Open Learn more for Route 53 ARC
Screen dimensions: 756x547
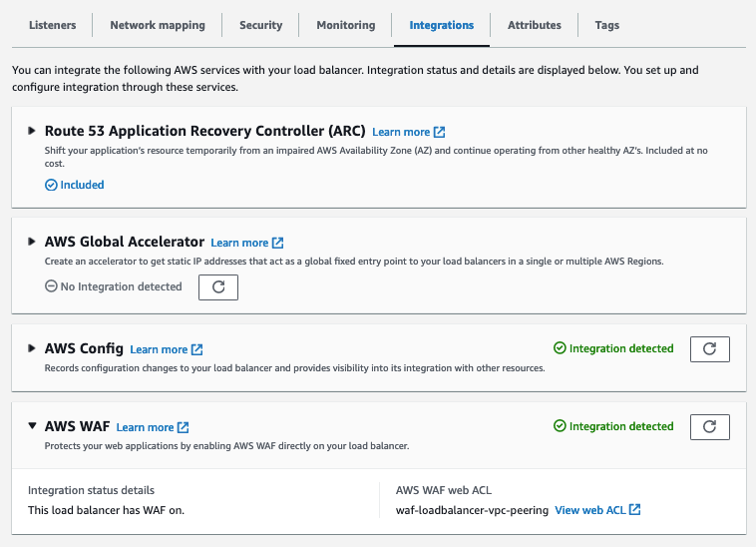[x=408, y=132]
